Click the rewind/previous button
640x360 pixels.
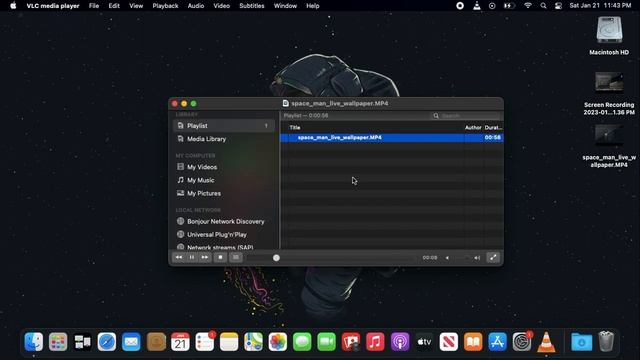pyautogui.click(x=179, y=258)
